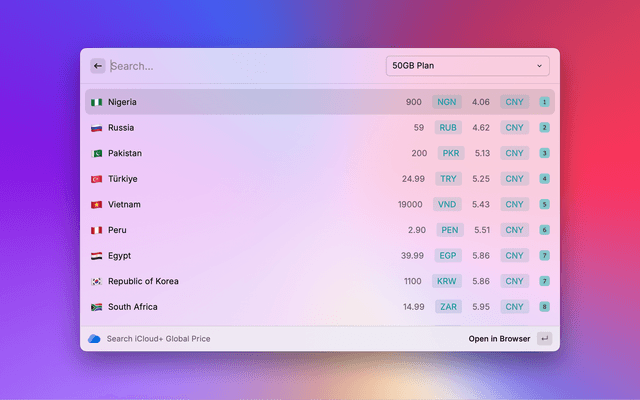Click the back arrow button
Screen dimensions: 640x400
pyautogui.click(x=98, y=66)
